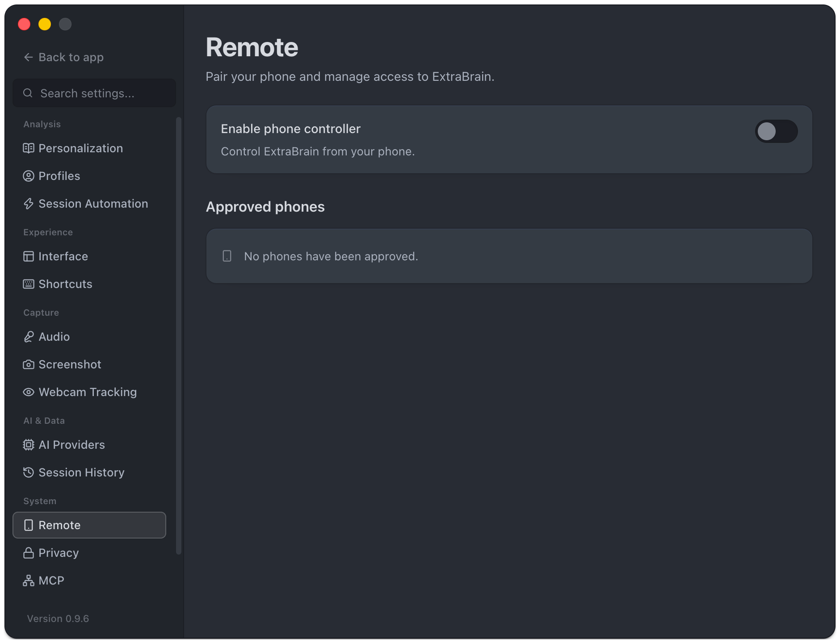840x643 pixels.
Task: Click the Personalization book icon
Action: tap(29, 148)
